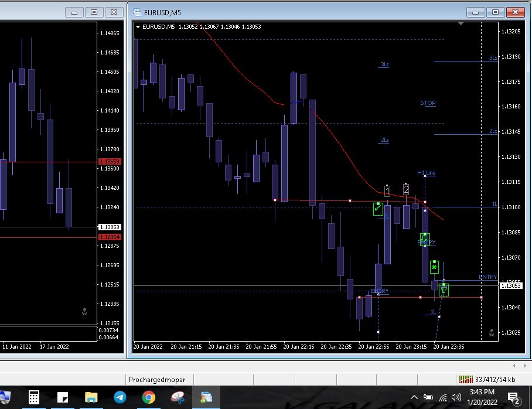This screenshot has height=409, width=532.
Task: Maximize the left chart window
Action: point(94,12)
